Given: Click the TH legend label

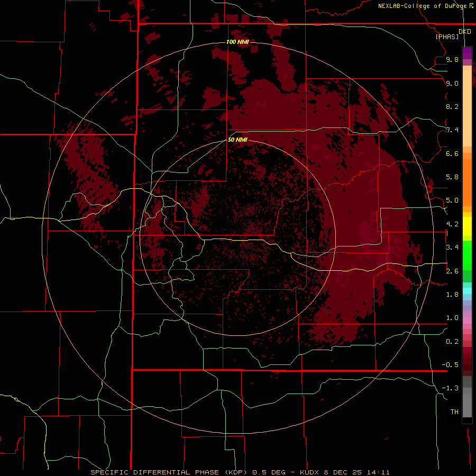Looking at the screenshot, I should 454,412.
